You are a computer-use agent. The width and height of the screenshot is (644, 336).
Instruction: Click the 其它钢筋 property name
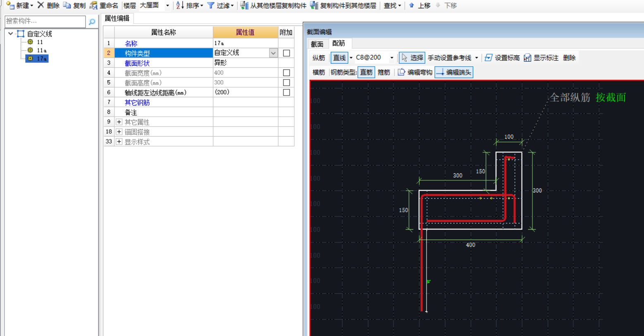point(137,102)
